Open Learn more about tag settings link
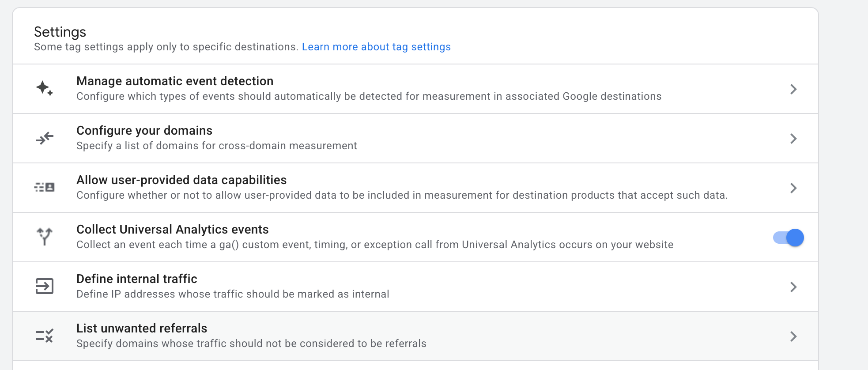868x370 pixels. tap(376, 47)
